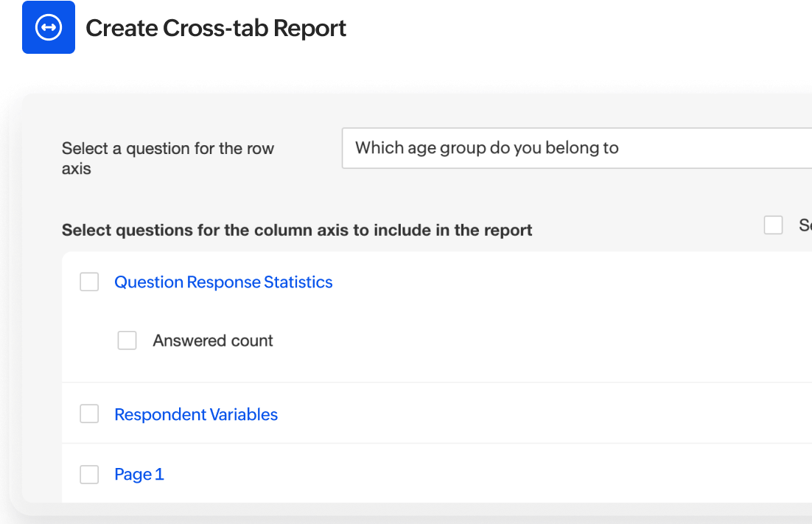Click the column axis instructions heading
The image size is (812, 524).
click(x=296, y=230)
